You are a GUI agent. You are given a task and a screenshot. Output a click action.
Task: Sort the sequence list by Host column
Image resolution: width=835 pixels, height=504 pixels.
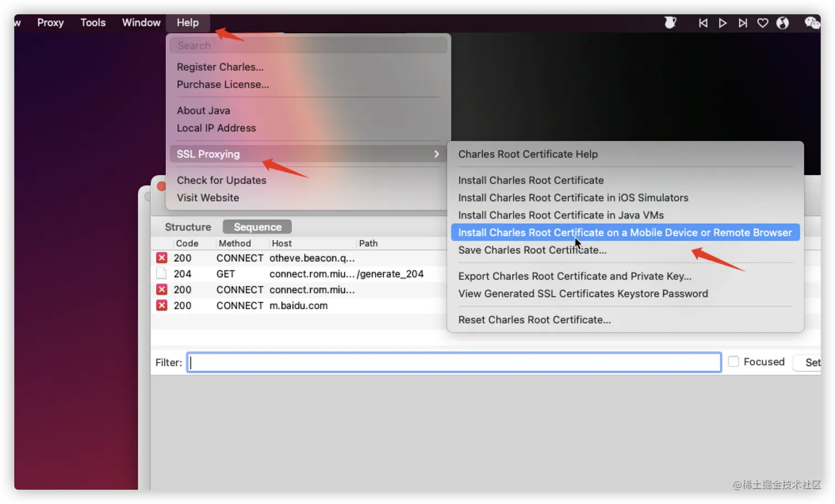pyautogui.click(x=282, y=243)
